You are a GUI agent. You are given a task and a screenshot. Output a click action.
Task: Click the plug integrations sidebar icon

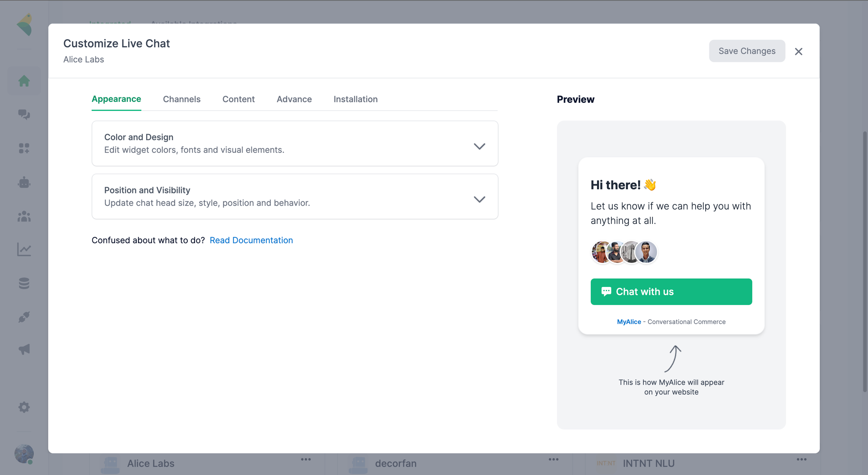[x=24, y=317]
